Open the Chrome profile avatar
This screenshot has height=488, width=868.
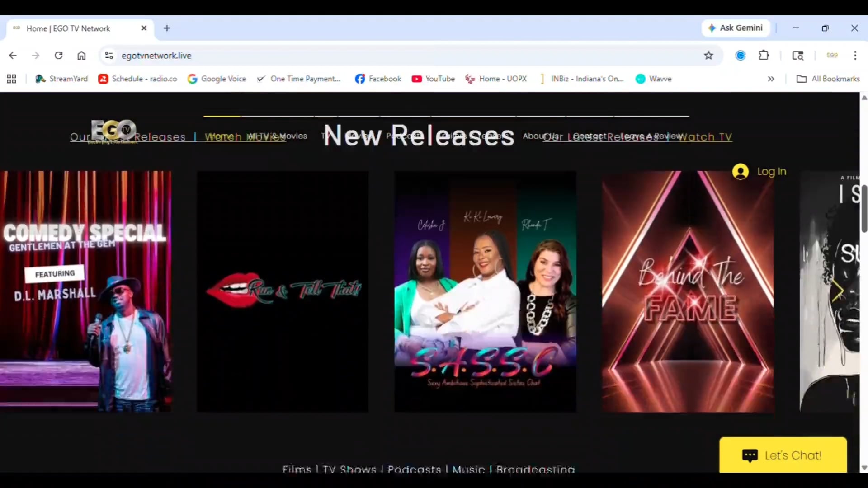point(832,55)
